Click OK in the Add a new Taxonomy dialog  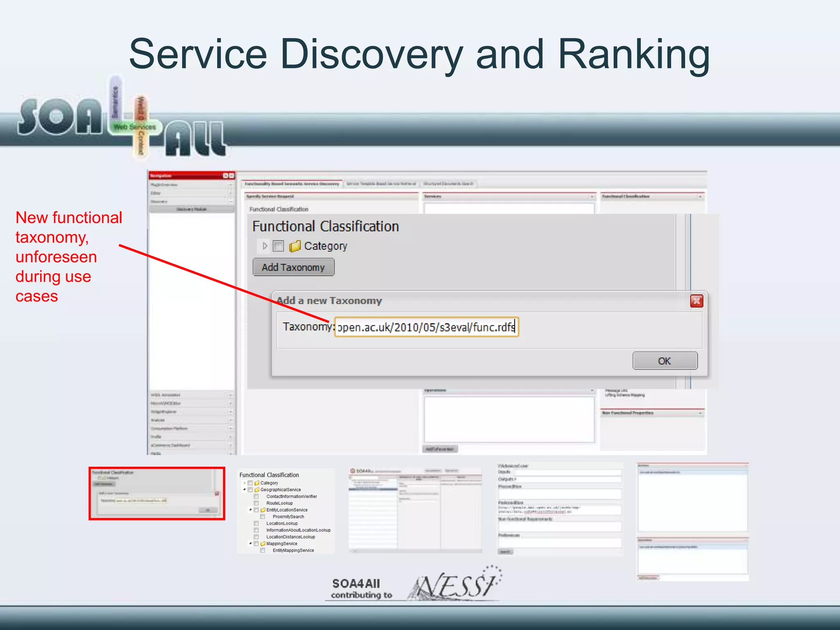click(664, 361)
